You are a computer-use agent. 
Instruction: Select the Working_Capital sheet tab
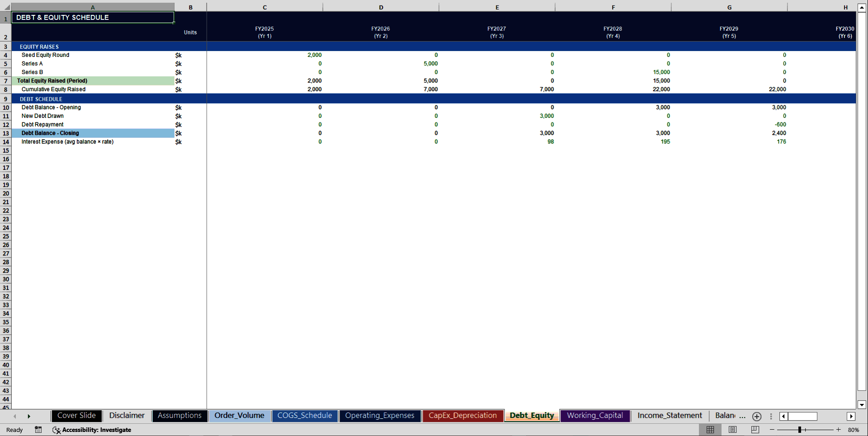pos(595,416)
